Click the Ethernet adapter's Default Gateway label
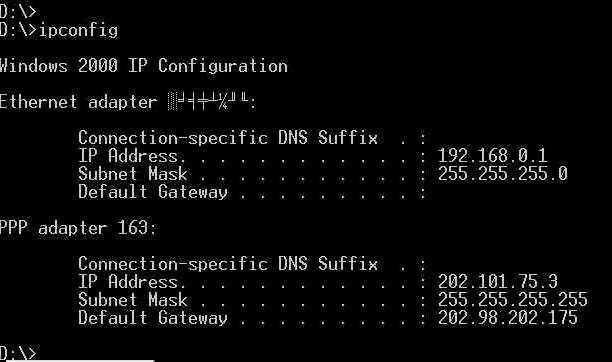This screenshot has height=362, width=612. click(153, 192)
